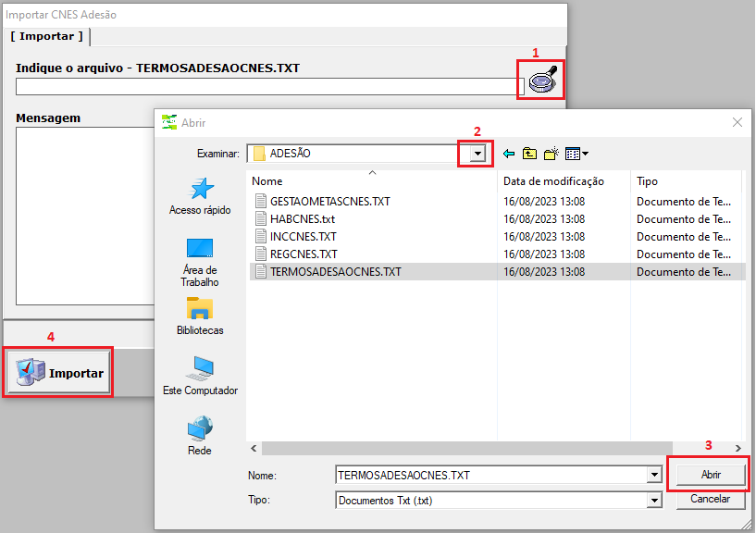Go back to last visited folder
Viewport: 756px width, 533px height.
pyautogui.click(x=508, y=154)
